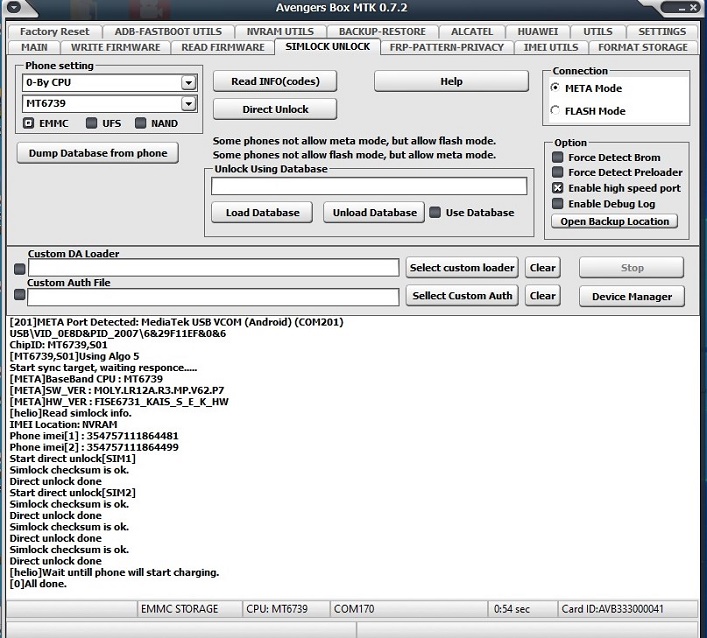707x638 pixels.
Task: Clear the Custom Auth File field
Action: (542, 296)
